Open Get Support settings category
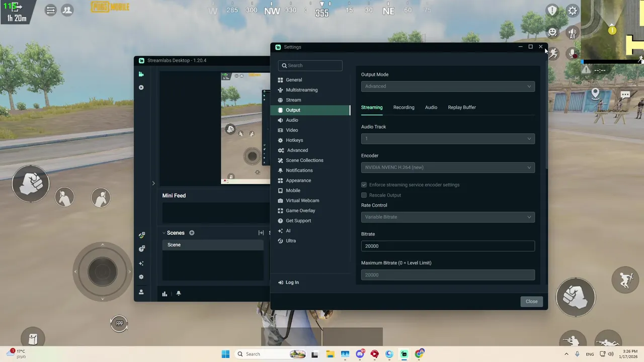Image resolution: width=644 pixels, height=362 pixels. pyautogui.click(x=310, y=221)
